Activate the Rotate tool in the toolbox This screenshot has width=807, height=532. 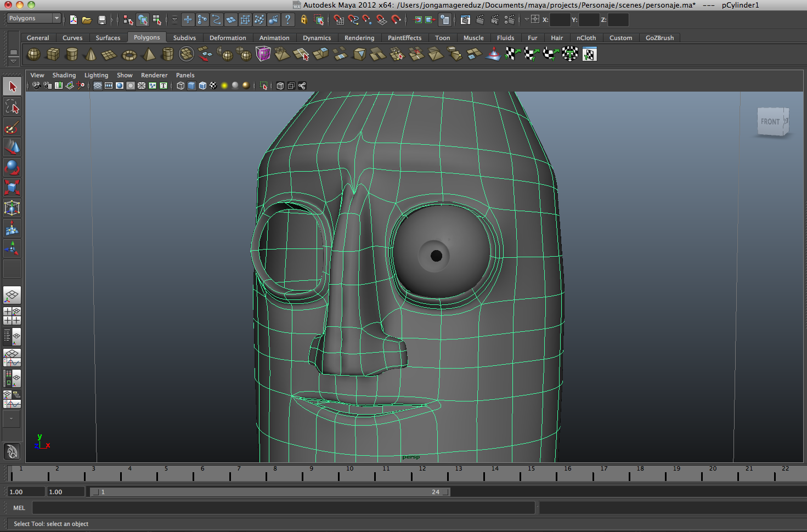(12, 167)
